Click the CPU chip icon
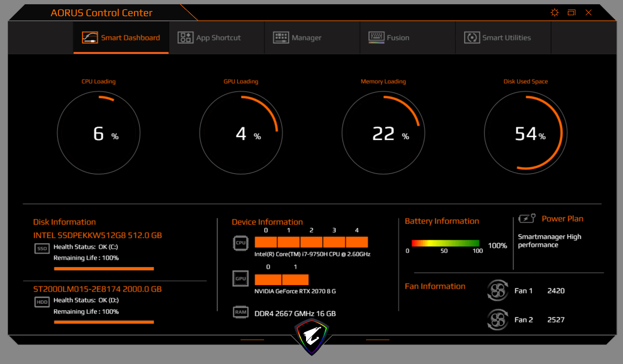This screenshot has height=364, width=623. [240, 243]
